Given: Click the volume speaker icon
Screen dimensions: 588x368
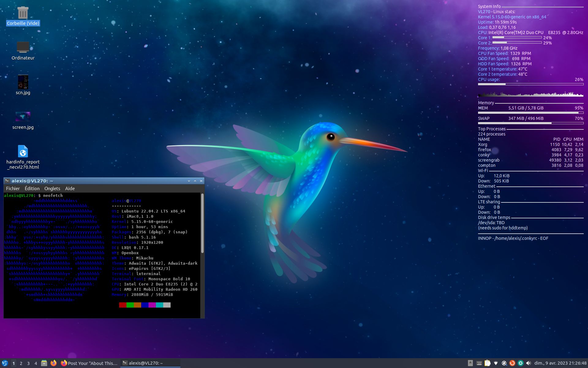Looking at the screenshot, I should (x=529, y=363).
